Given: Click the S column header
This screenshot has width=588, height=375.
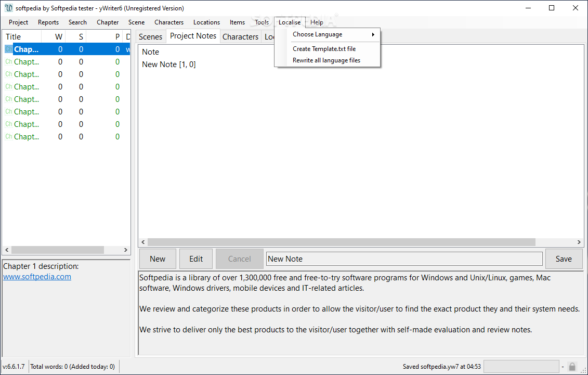Looking at the screenshot, I should click(x=76, y=37).
